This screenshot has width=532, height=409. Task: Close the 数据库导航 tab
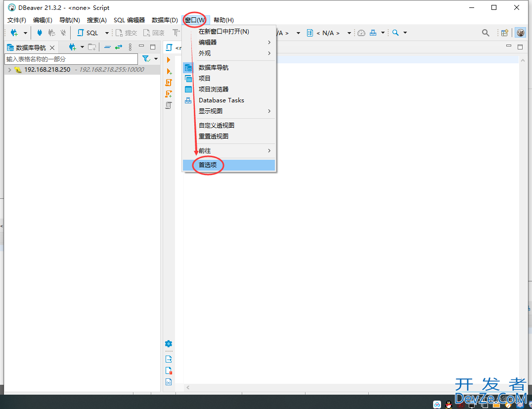(x=52, y=47)
